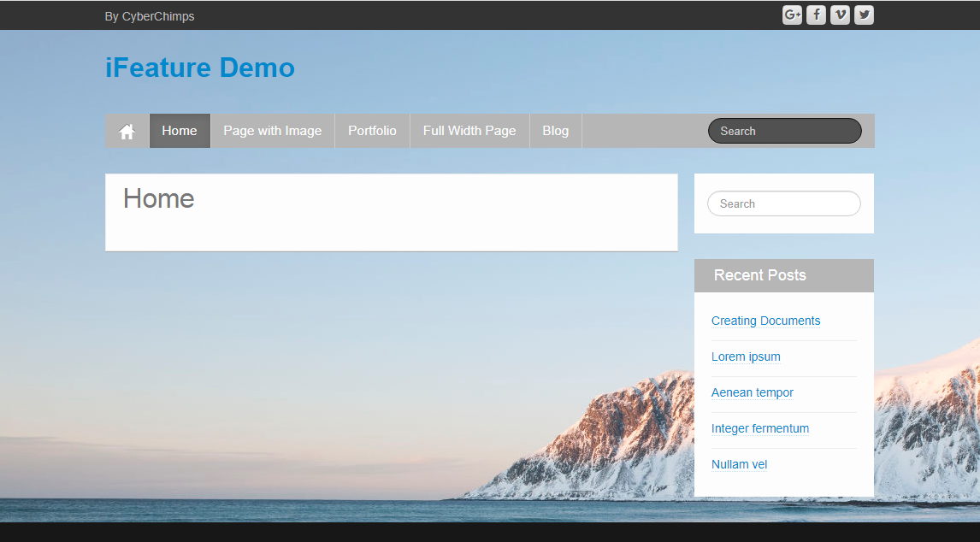This screenshot has height=542, width=980.
Task: Navigate to the Blog menu item
Action: (x=555, y=131)
